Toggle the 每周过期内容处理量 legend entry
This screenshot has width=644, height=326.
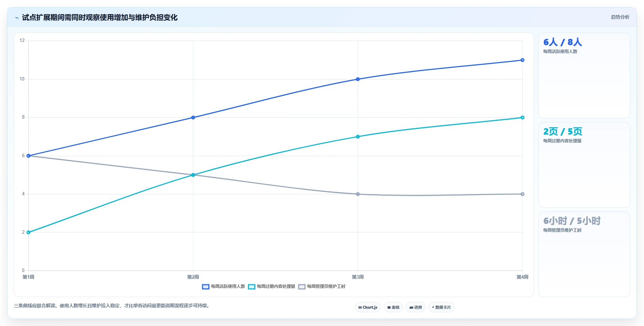click(271, 286)
